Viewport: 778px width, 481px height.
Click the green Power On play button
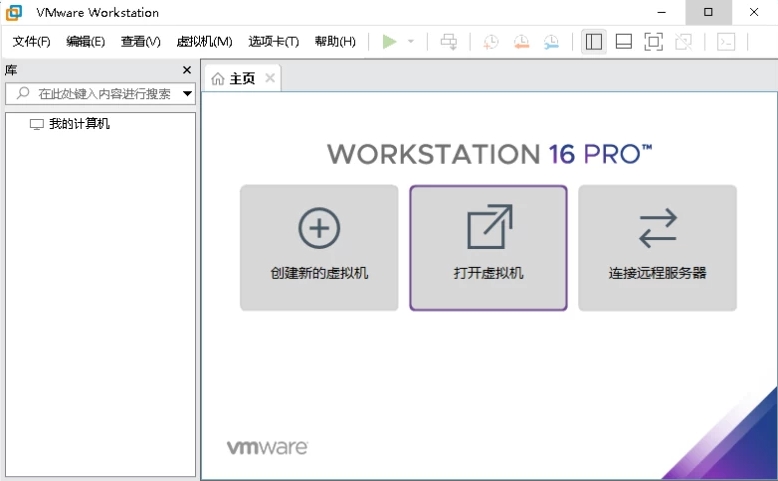(389, 42)
